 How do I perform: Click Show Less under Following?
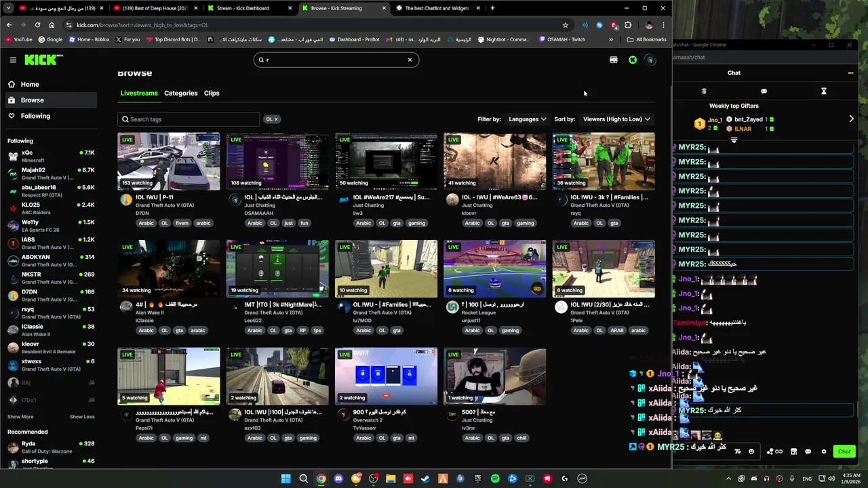tap(82, 417)
